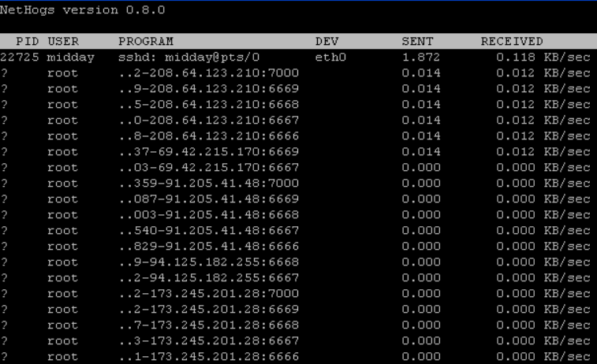Viewport: 597px width, 364px height.
Task: Select the NetHogs version 0.8.0 title text
Action: 82,10
